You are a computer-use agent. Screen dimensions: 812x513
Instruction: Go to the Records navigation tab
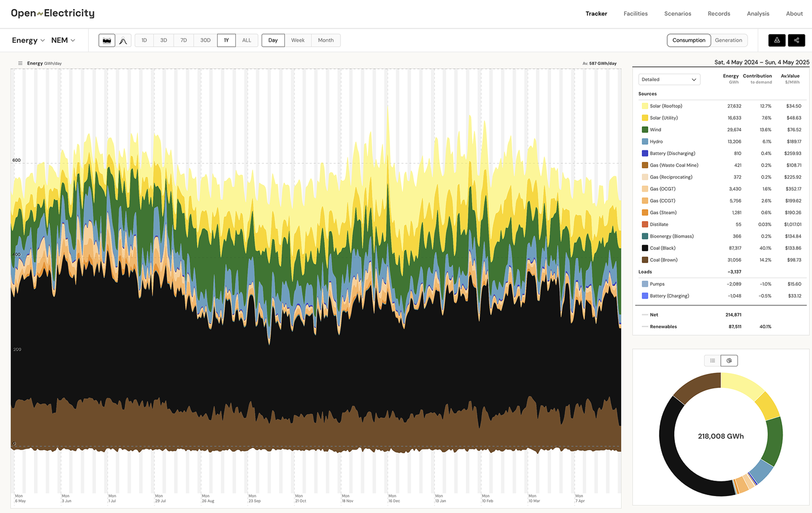(719, 13)
